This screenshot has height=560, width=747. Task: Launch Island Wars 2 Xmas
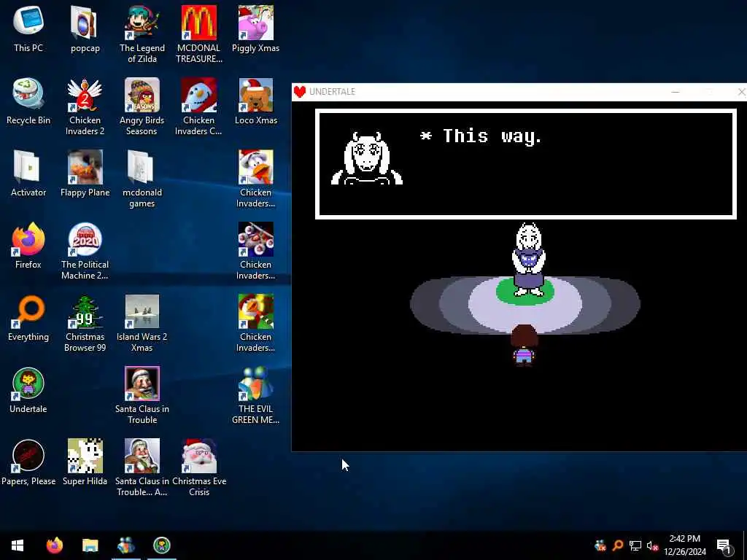[x=142, y=324]
